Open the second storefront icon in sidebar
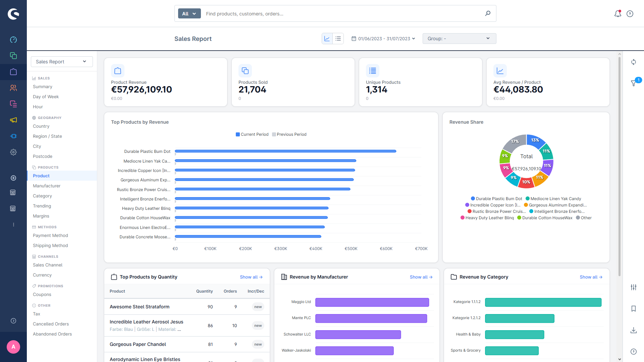The width and height of the screenshot is (644, 362). coord(13,208)
